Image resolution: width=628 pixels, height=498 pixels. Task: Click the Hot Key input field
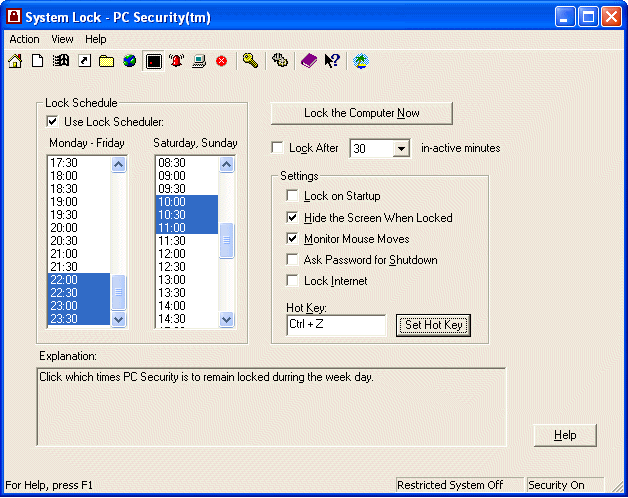(x=335, y=325)
